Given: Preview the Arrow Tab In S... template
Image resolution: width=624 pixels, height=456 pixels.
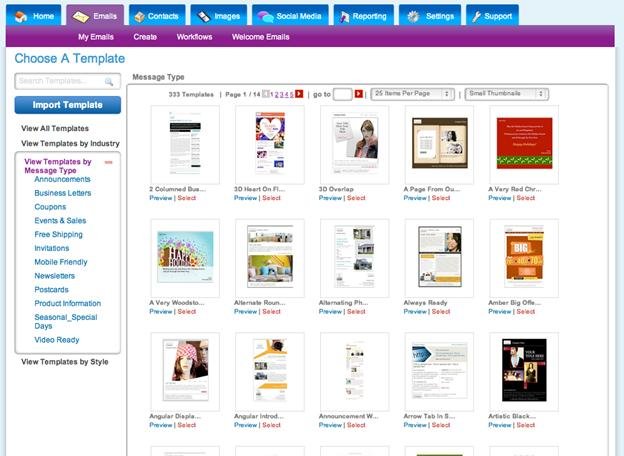Looking at the screenshot, I should (x=415, y=425).
